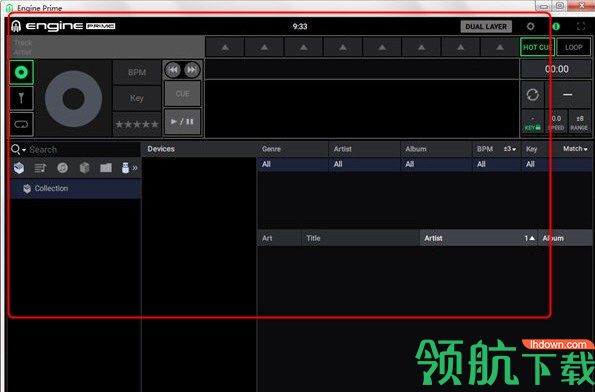
Task: Click the Key field beside platter
Action: [x=137, y=98]
